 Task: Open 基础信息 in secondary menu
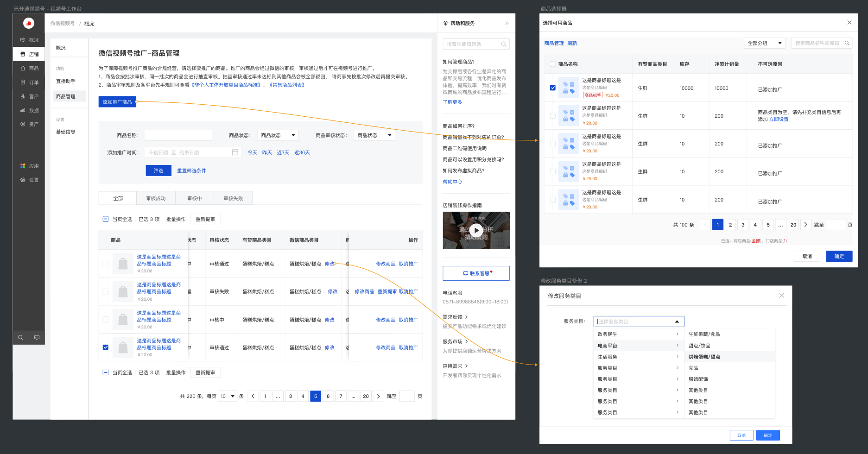(65, 132)
